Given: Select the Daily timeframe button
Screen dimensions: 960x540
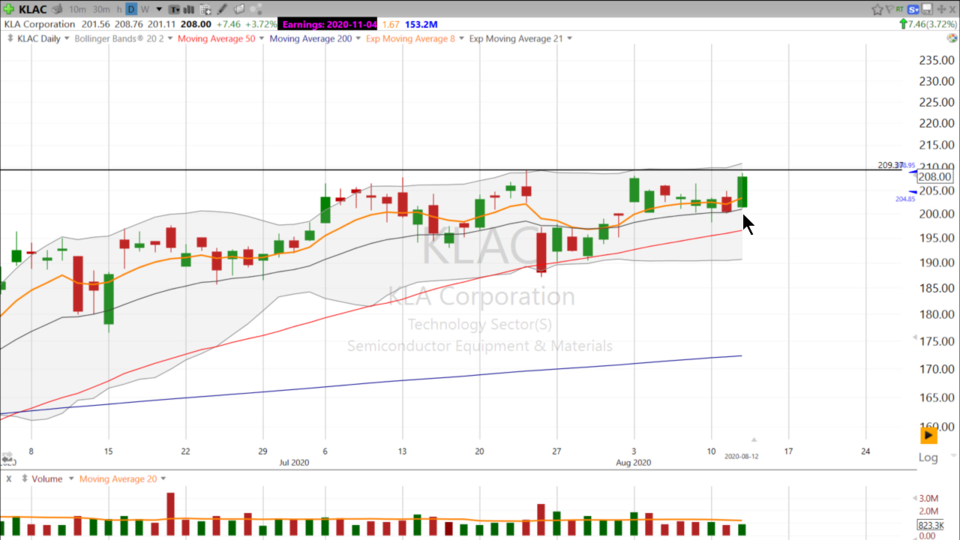Looking at the screenshot, I should tap(131, 9).
